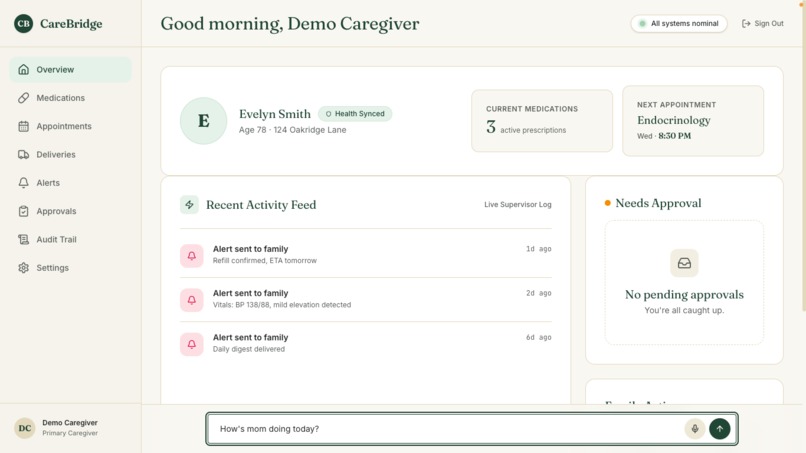Screen dimensions: 806x453
Task: Click the Appointments calendar icon
Action: pyautogui.click(x=23, y=126)
